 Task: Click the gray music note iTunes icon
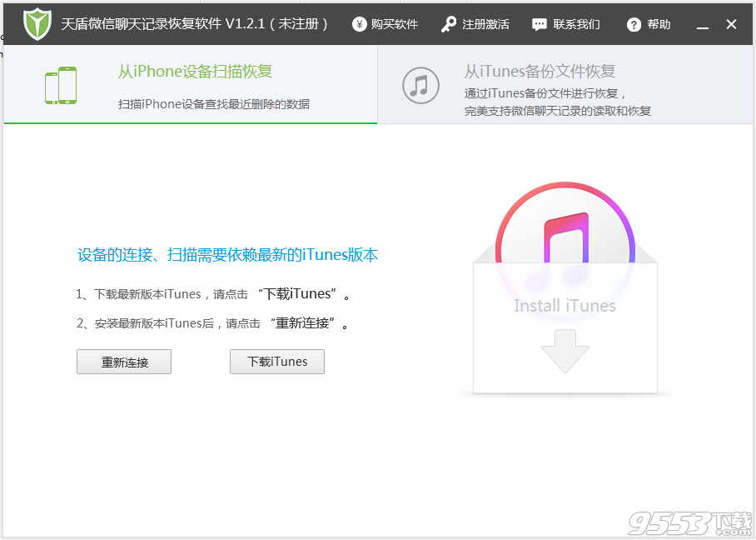point(421,85)
